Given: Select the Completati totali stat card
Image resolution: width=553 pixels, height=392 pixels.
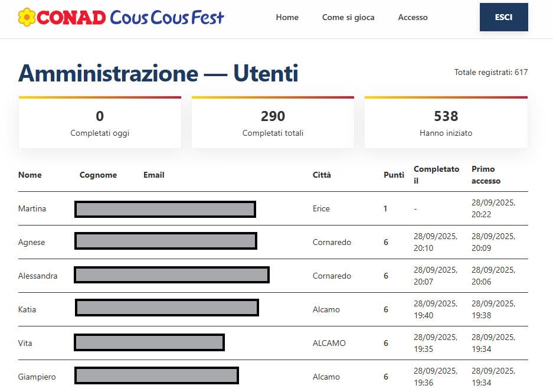Looking at the screenshot, I should (273, 122).
